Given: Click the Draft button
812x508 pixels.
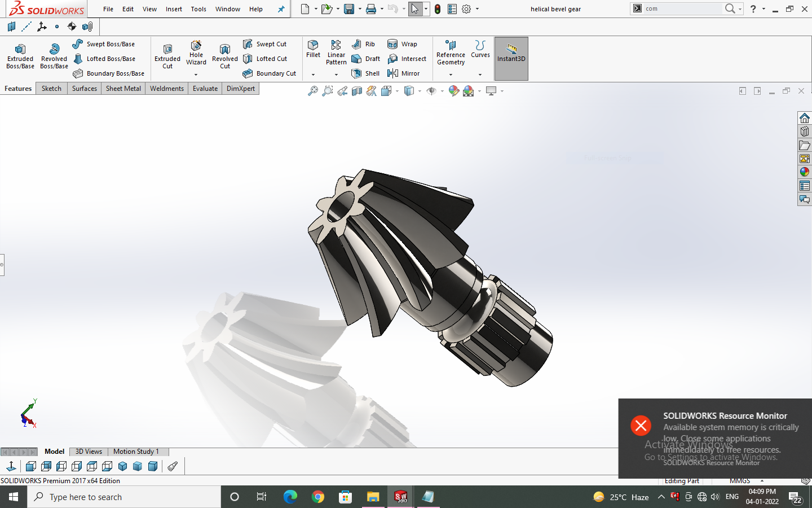Looking at the screenshot, I should pyautogui.click(x=365, y=59).
